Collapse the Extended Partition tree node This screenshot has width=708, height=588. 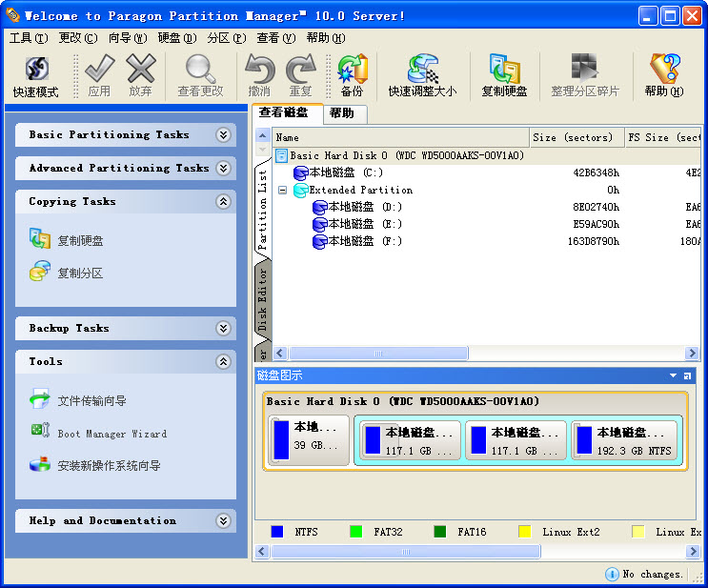282,190
